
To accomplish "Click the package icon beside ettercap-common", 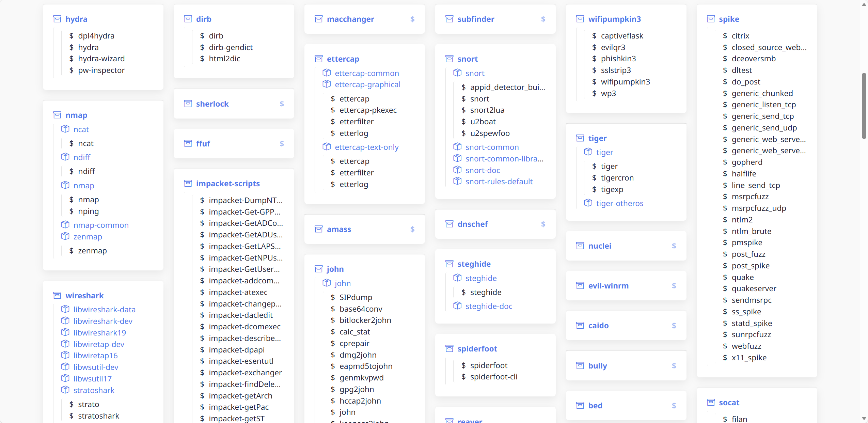I will [327, 73].
